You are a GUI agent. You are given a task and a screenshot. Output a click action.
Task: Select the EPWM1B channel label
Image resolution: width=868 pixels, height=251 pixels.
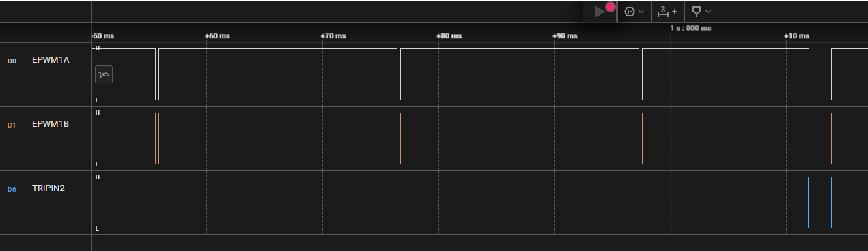click(x=51, y=124)
